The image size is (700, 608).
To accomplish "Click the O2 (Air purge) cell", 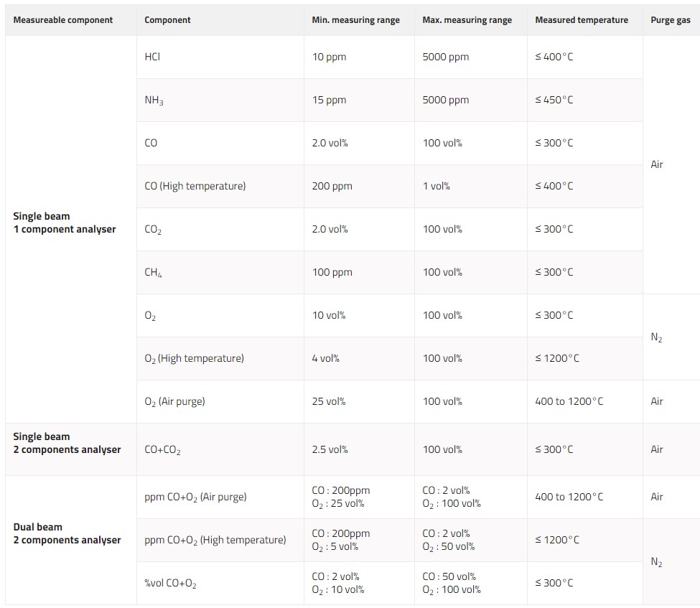I will (x=174, y=401).
